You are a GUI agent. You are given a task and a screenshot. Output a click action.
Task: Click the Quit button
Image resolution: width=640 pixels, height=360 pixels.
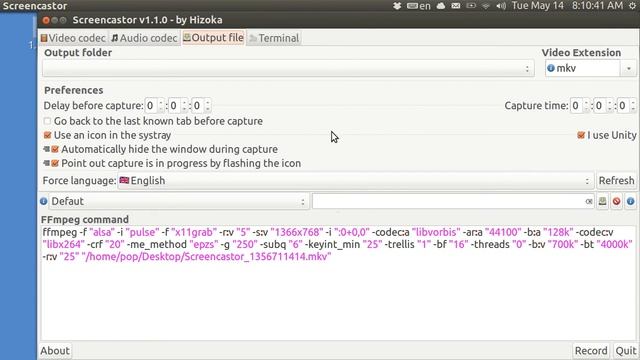(625, 351)
